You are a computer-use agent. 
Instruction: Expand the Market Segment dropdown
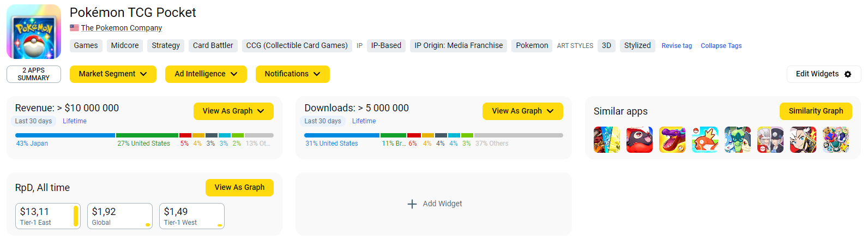click(x=113, y=74)
